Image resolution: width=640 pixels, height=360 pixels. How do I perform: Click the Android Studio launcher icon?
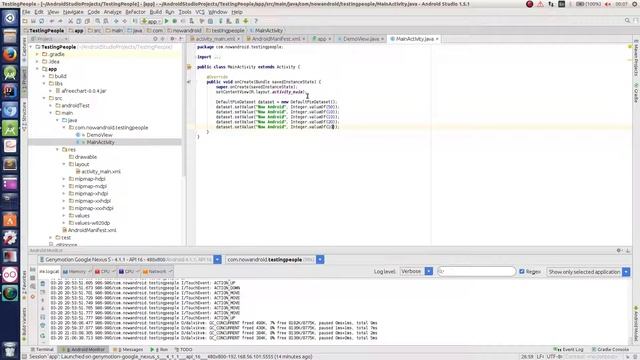click(10, 129)
